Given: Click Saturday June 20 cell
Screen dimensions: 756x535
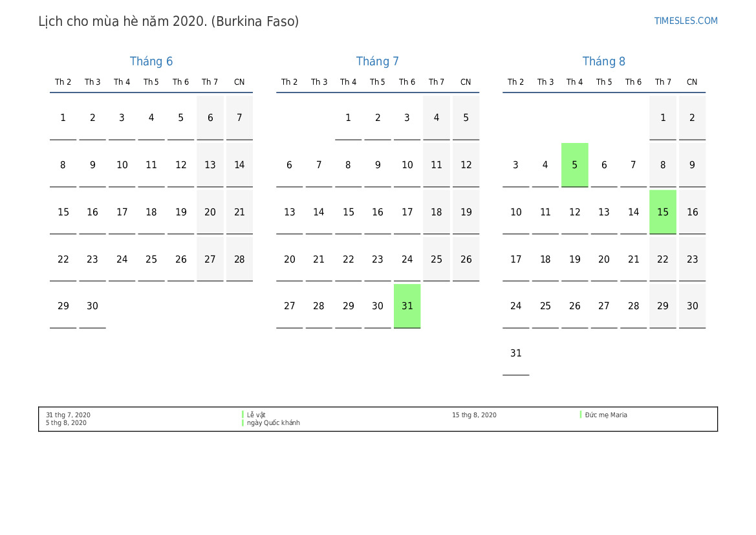Looking at the screenshot, I should tap(210, 212).
